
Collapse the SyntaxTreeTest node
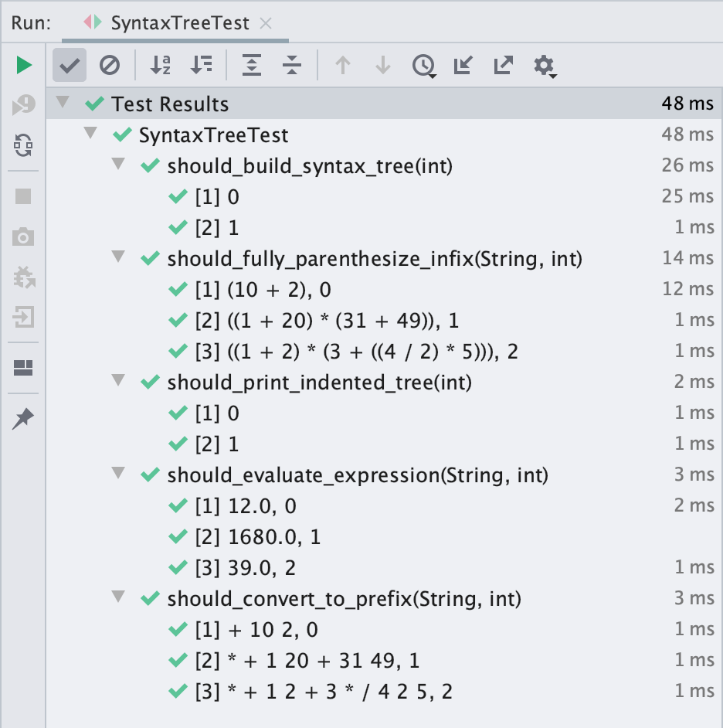click(x=91, y=134)
